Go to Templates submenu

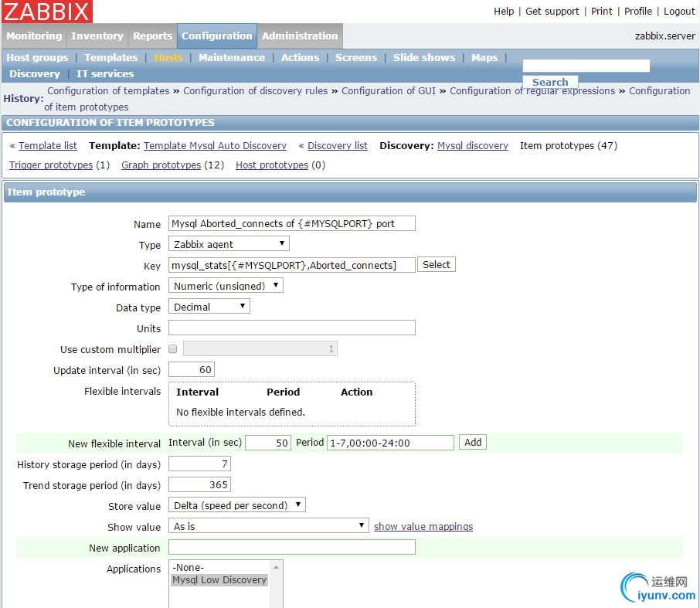click(x=110, y=58)
